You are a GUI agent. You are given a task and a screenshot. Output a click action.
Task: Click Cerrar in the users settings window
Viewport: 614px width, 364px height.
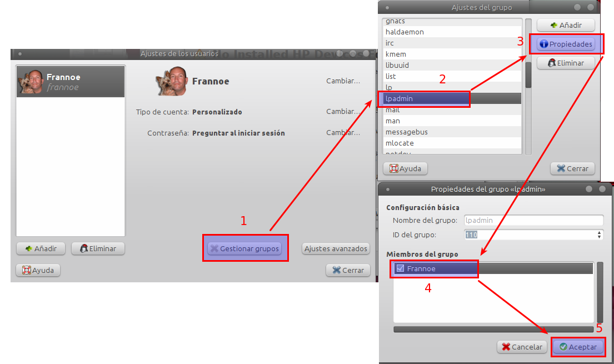click(x=348, y=270)
